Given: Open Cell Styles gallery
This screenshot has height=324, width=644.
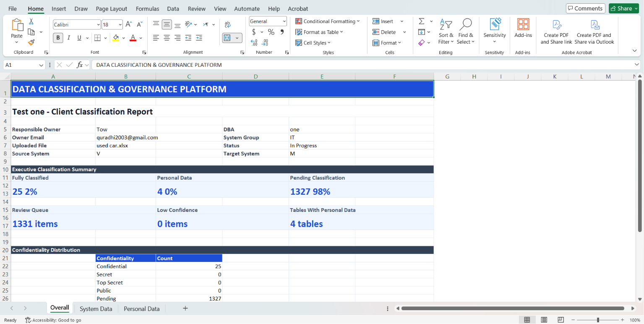Looking at the screenshot, I should pyautogui.click(x=313, y=43).
